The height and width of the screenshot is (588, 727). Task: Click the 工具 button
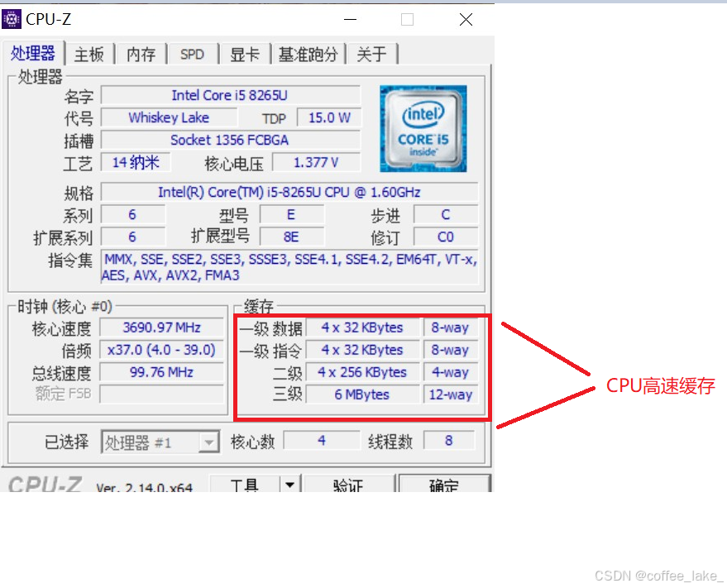click(x=244, y=485)
